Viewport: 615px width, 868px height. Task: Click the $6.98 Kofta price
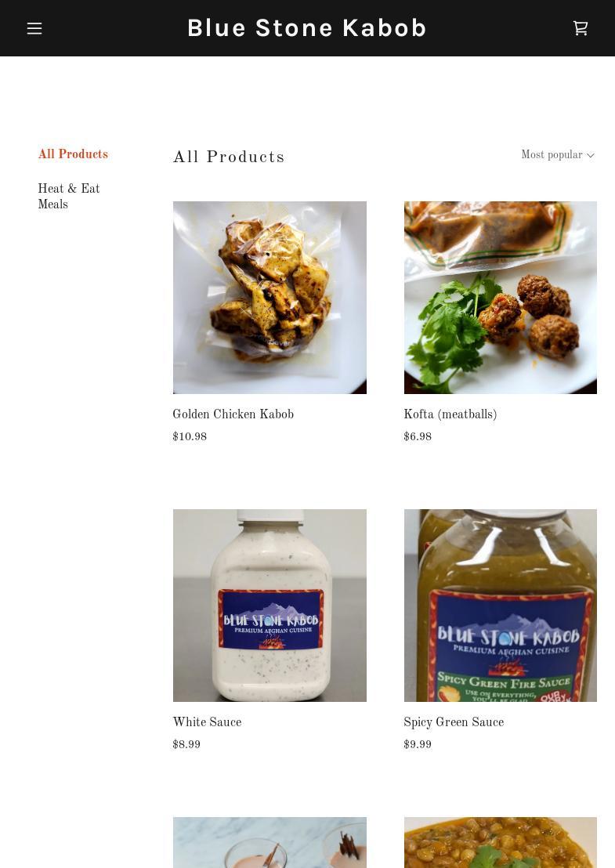418,437
